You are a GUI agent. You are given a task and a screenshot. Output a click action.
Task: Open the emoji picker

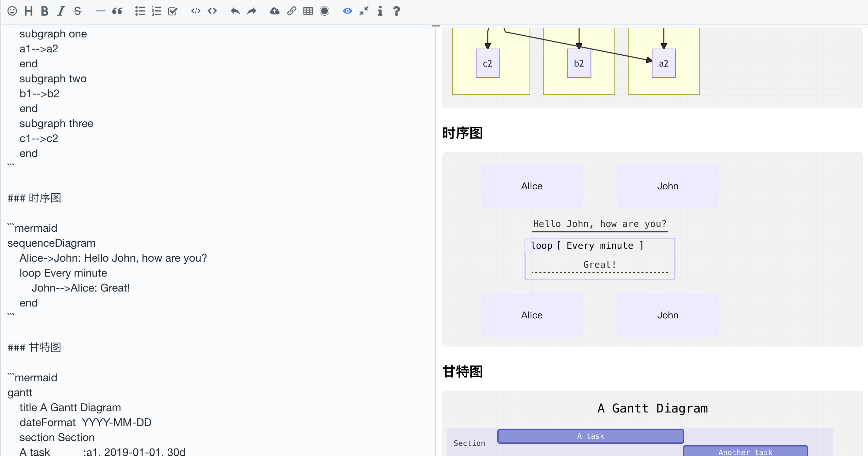coord(12,11)
